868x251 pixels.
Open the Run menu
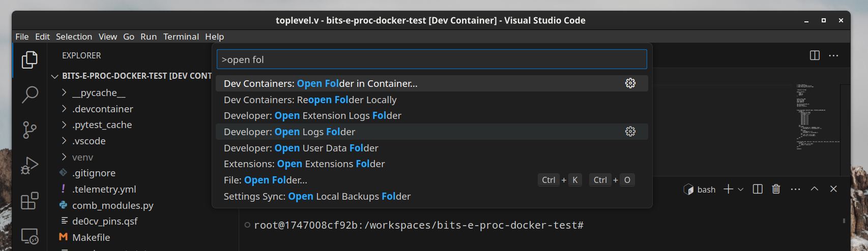click(x=149, y=37)
